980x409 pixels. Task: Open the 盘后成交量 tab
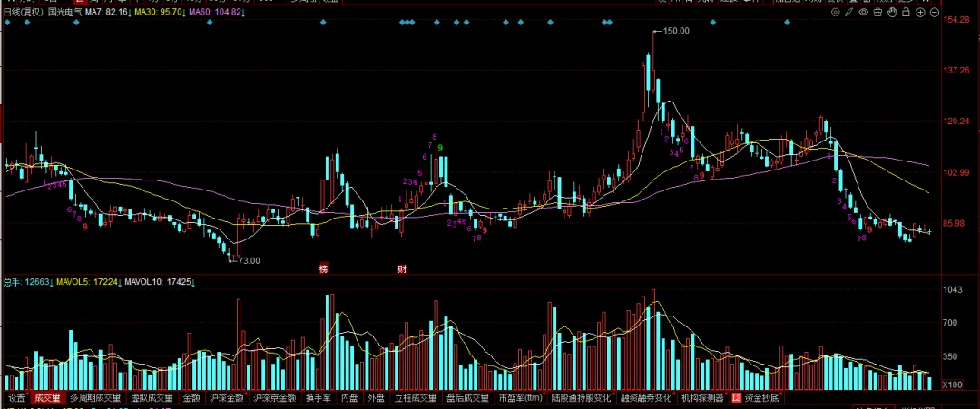467,397
